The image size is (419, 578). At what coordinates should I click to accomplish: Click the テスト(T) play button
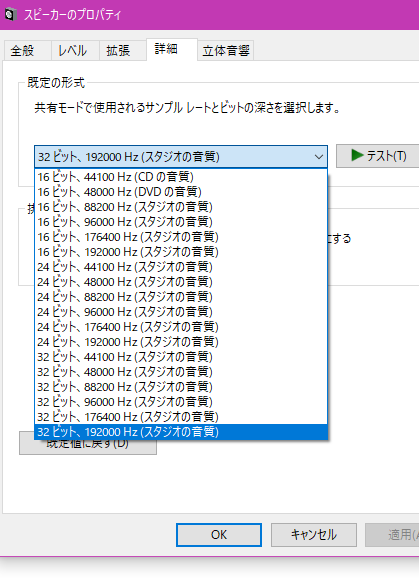tap(378, 156)
